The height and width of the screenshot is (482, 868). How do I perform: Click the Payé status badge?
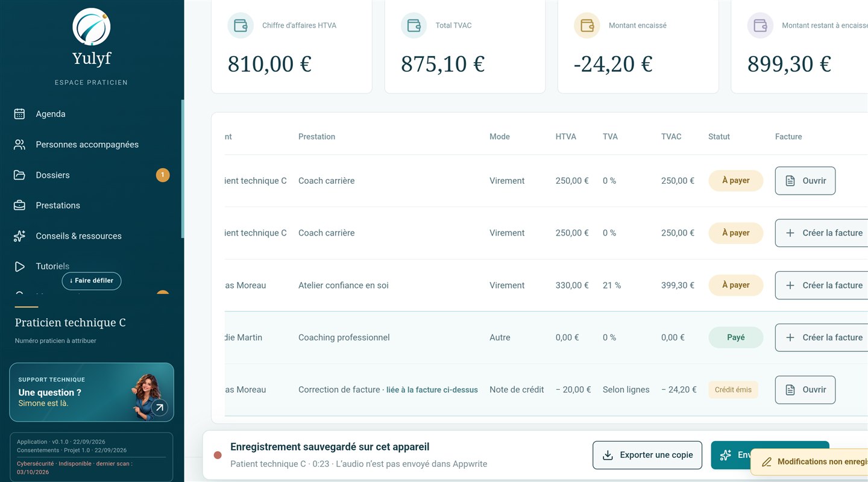735,337
